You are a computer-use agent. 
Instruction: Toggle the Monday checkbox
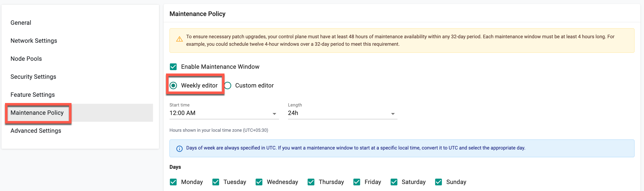173,182
